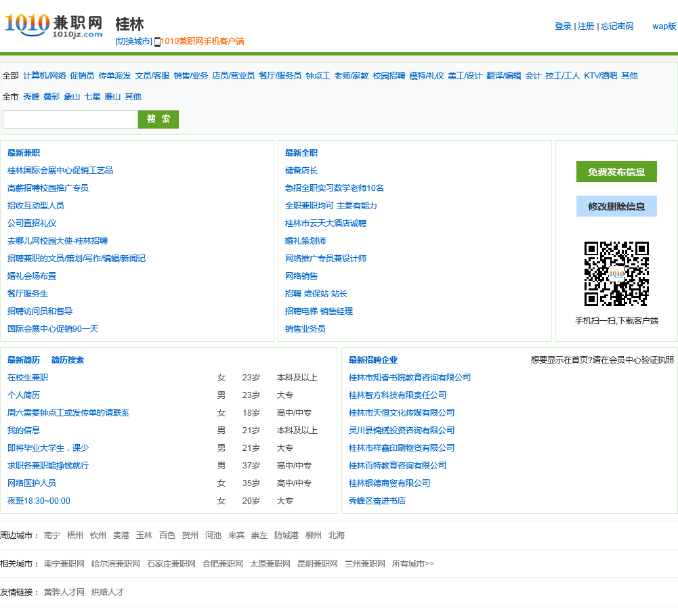
Task: Select 店员/营业员 category
Action: tap(233, 76)
